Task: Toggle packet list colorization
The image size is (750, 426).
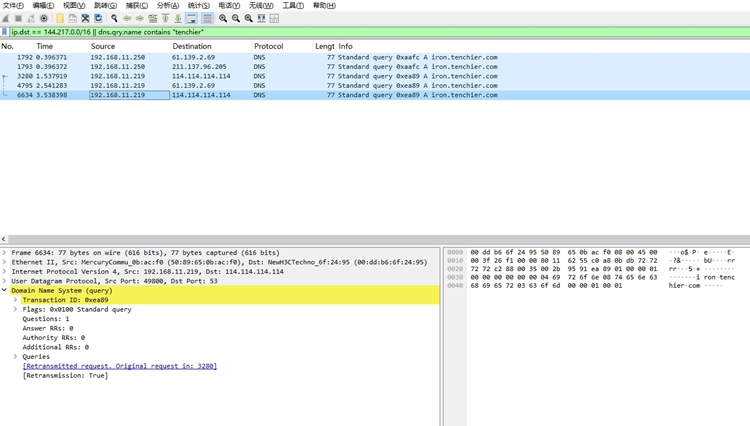Action: click(207, 19)
